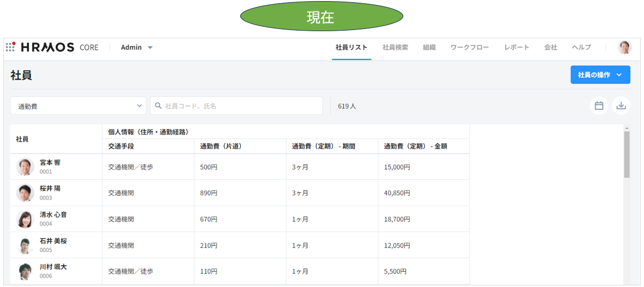The height and width of the screenshot is (287, 644).
Task: Click the HRMOS grid apps icon
Action: pyautogui.click(x=10, y=47)
